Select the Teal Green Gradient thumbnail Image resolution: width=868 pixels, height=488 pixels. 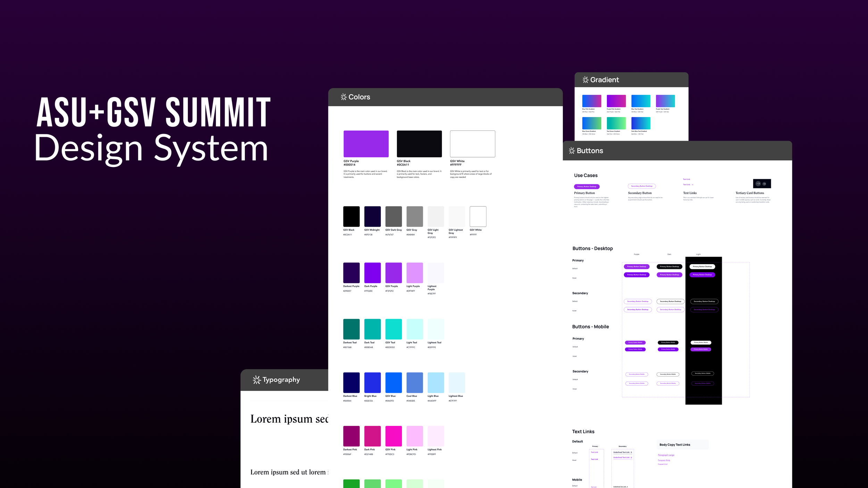(616, 123)
